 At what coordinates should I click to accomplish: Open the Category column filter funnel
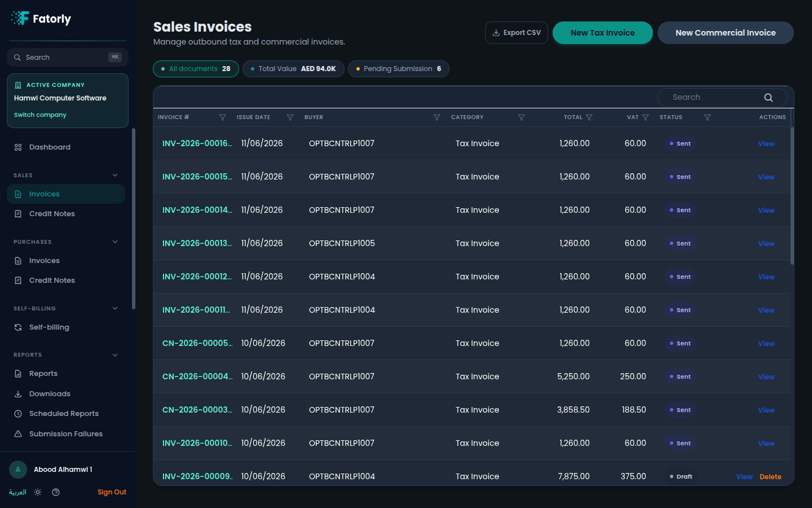[522, 117]
